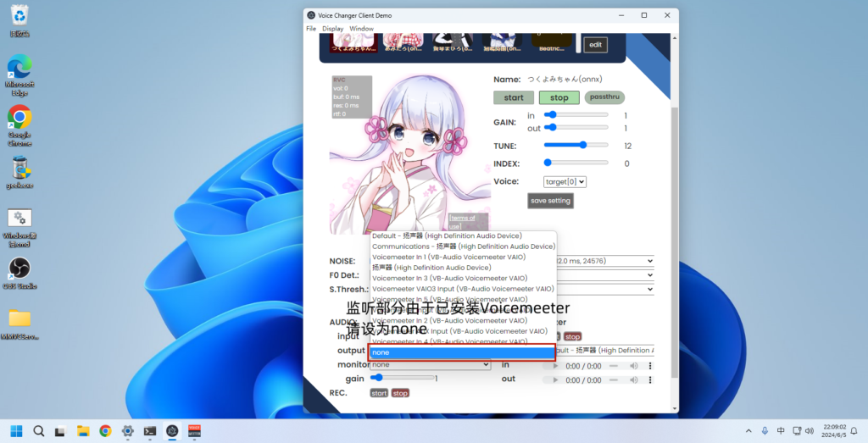Choose 'none' in the device list
The height and width of the screenshot is (443, 868).
(462, 352)
